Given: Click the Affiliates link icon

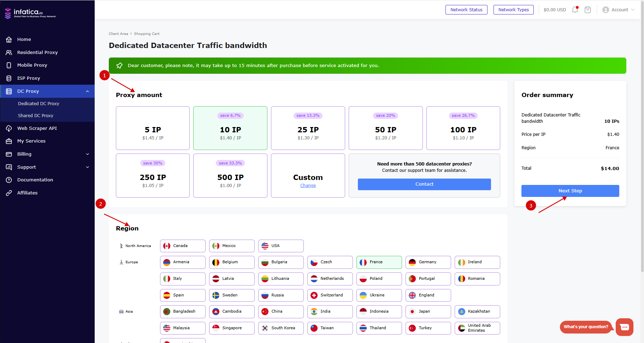Looking at the screenshot, I should 9,193.
